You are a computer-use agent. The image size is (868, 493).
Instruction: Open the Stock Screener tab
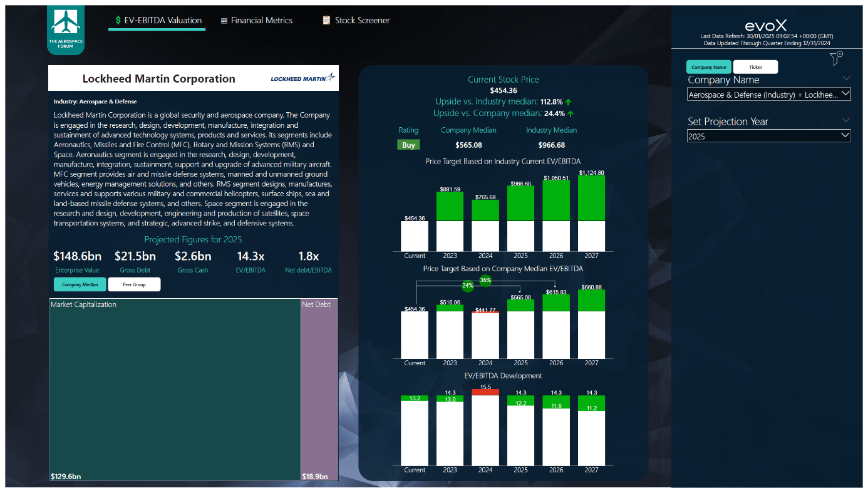pyautogui.click(x=362, y=20)
